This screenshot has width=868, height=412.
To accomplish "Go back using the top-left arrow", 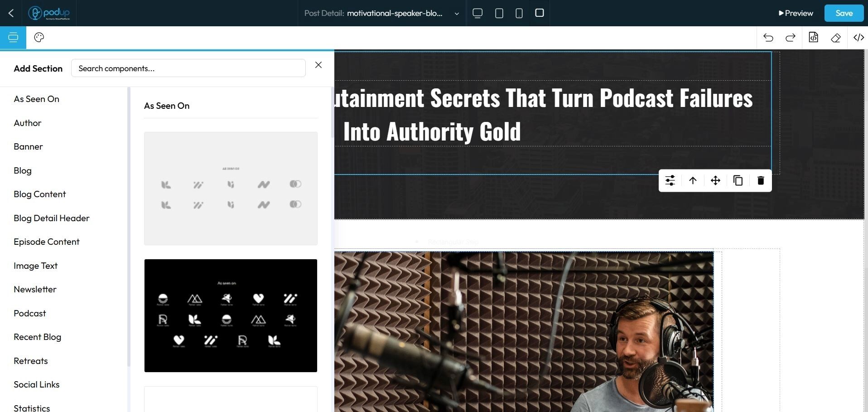I will coord(11,13).
